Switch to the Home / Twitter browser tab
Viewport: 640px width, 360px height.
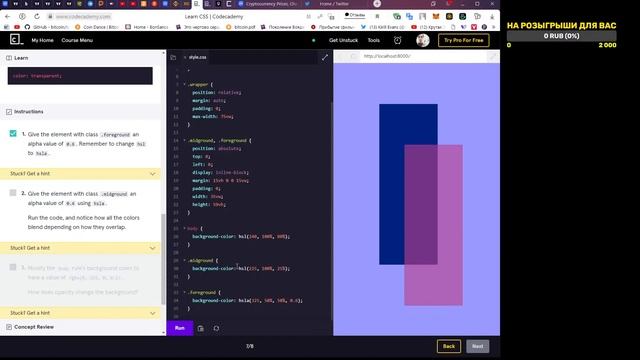tap(335, 4)
